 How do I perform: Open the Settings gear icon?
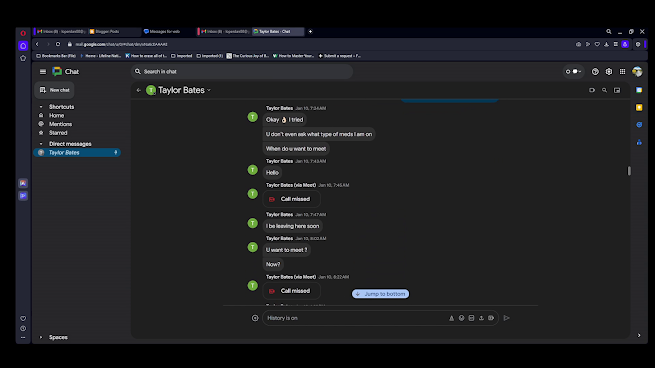pyautogui.click(x=609, y=72)
